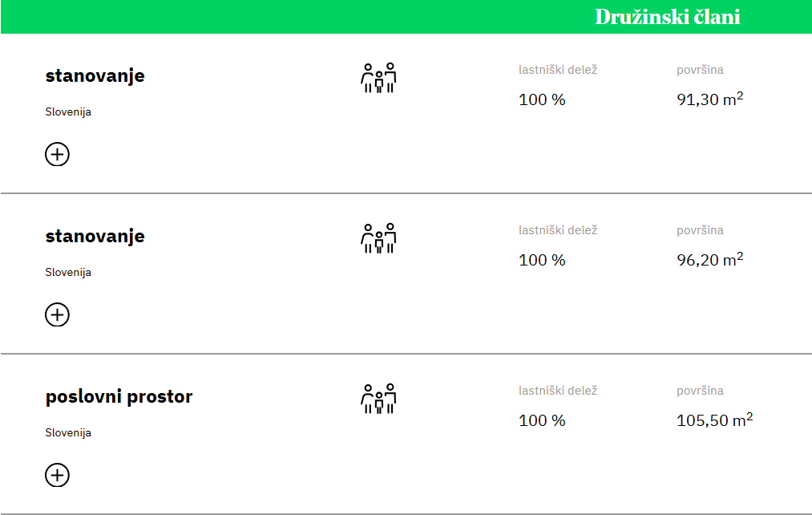The width and height of the screenshot is (812, 515).
Task: Click family icon beside poslovni prostor
Action: (378, 399)
